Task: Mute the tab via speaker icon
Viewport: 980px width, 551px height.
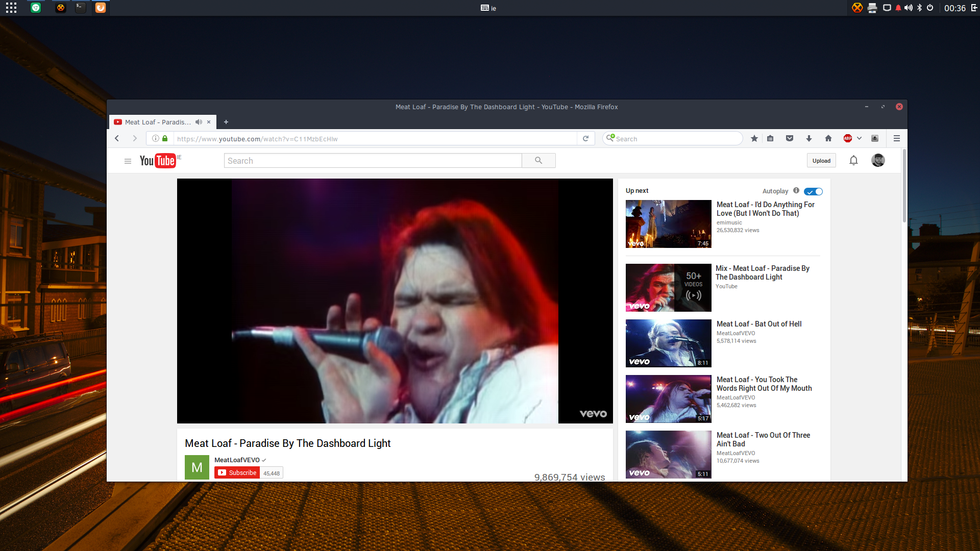Action: tap(199, 122)
